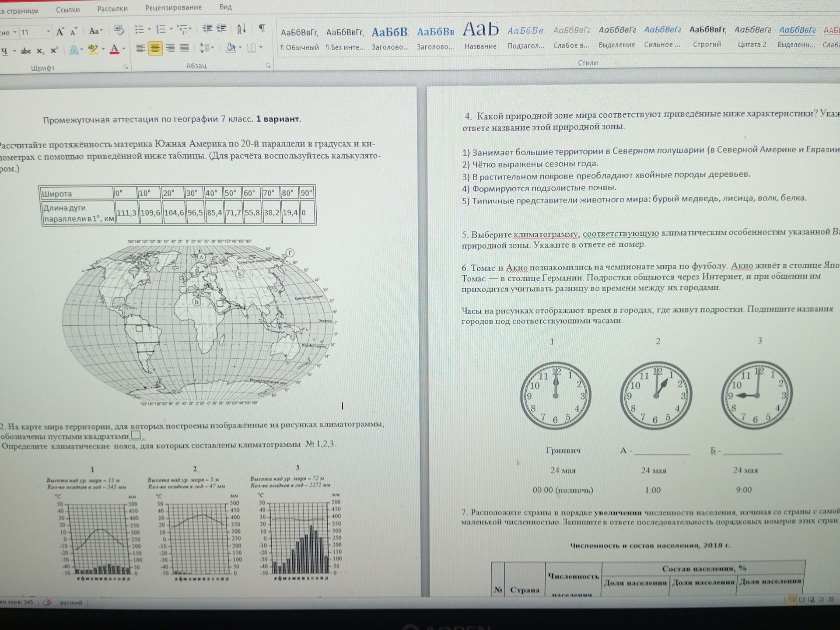840x630 pixels.
Task: Decrease font size with the small A button
Action: tap(74, 31)
